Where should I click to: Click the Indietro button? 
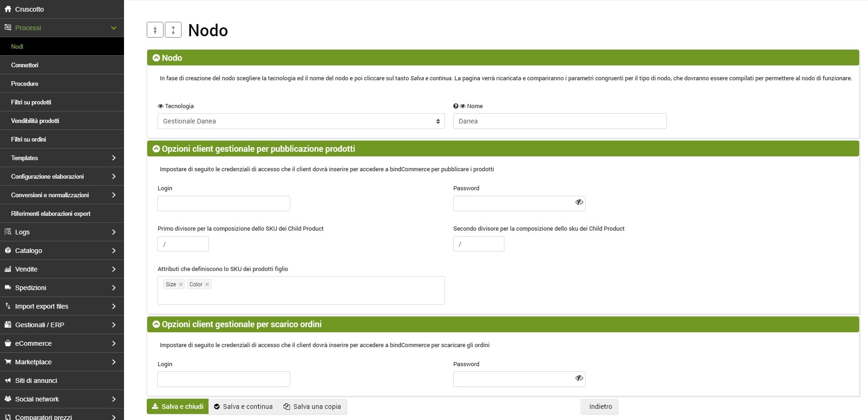[600, 407]
